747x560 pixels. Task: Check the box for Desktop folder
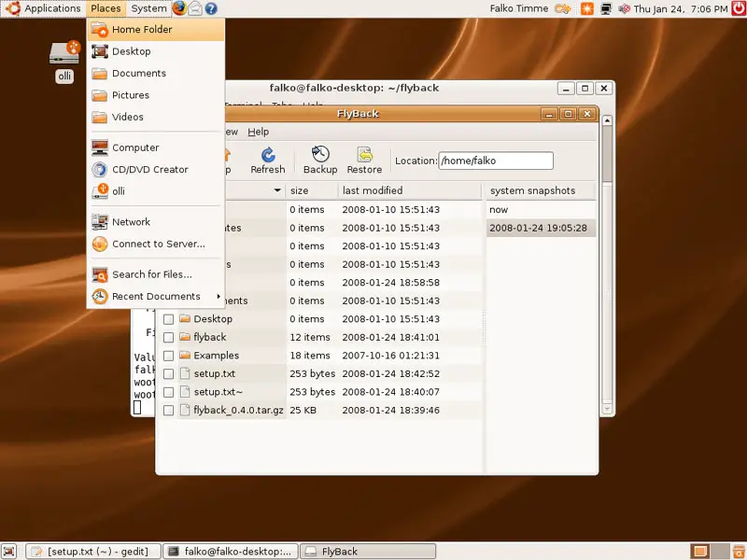click(x=168, y=319)
